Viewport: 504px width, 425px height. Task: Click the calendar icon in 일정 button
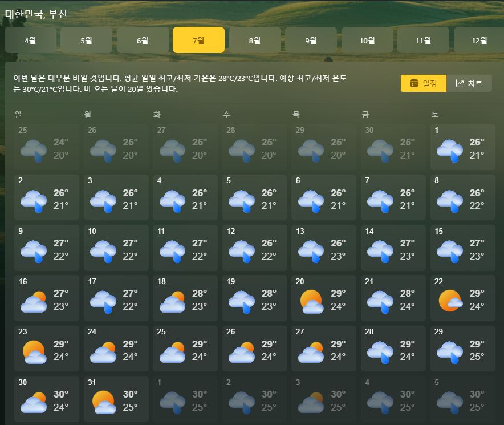point(414,83)
